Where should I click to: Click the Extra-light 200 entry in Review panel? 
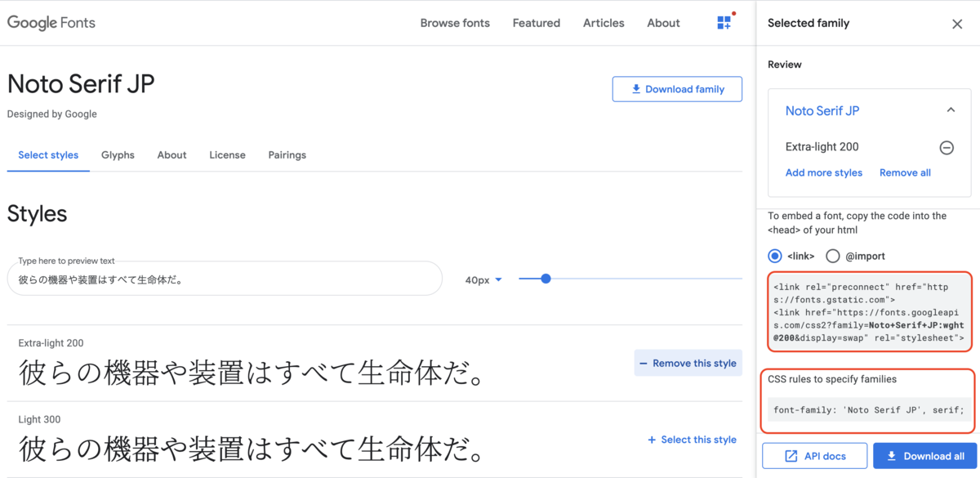822,147
